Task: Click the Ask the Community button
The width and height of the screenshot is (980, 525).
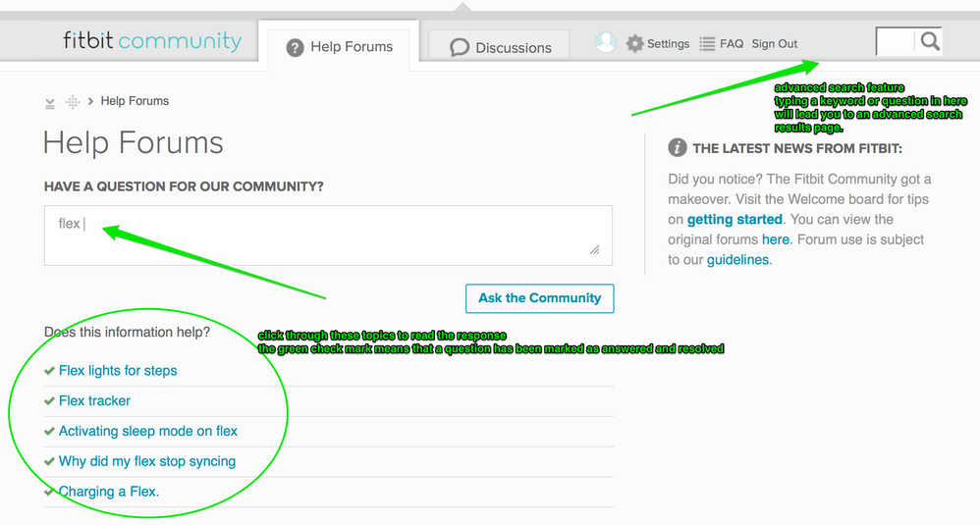Action: coord(539,298)
